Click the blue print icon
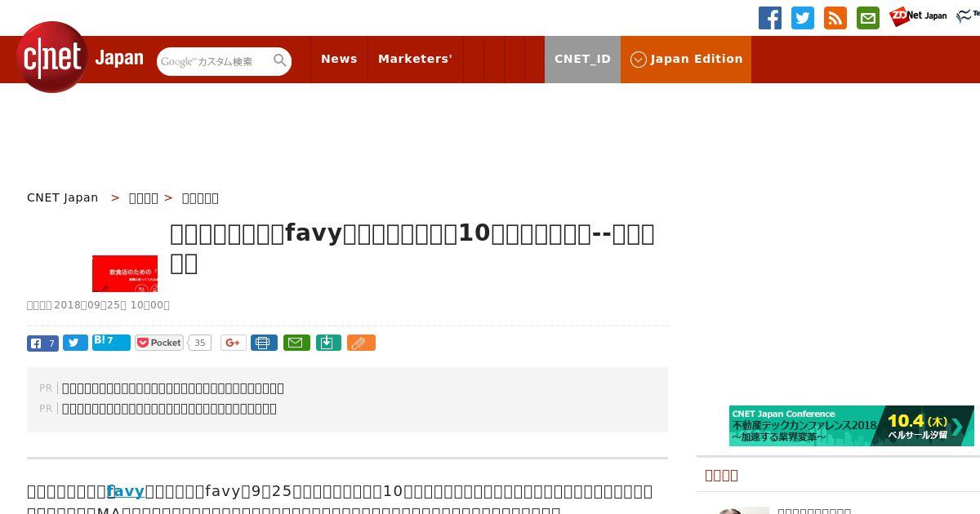Screen dimensions: 980x514 [x=264, y=343]
